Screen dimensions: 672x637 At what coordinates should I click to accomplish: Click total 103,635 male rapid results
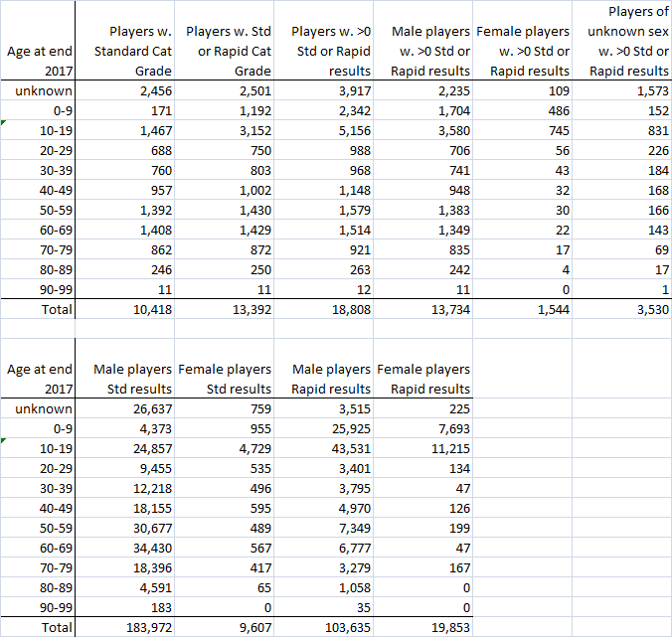[323, 627]
